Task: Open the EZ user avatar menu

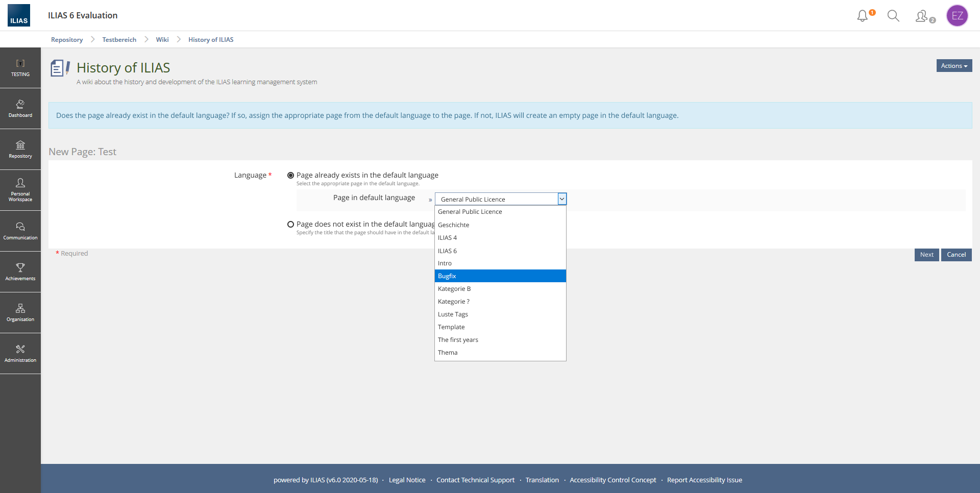Action: [x=957, y=16]
